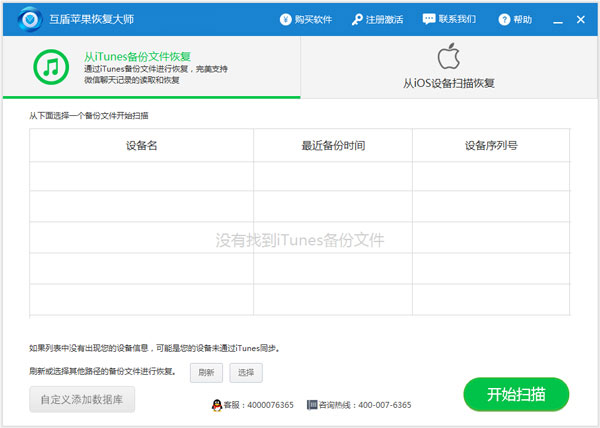Viewport: 600px width, 428px height.
Task: Click the QQ penguin 客服 icon
Action: [x=216, y=405]
